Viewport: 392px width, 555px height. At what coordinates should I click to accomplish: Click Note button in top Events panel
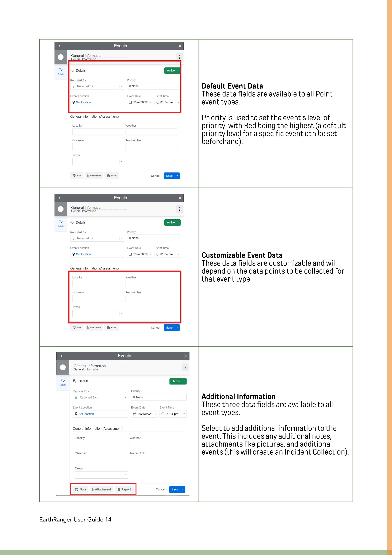point(77,176)
